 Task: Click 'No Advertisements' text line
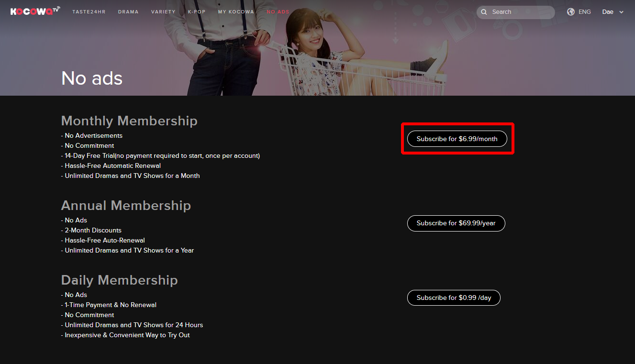(x=92, y=135)
